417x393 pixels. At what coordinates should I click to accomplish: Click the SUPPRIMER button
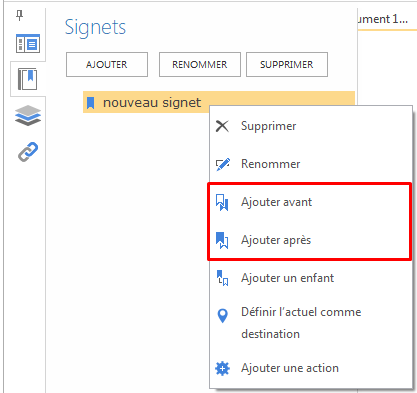coord(287,64)
